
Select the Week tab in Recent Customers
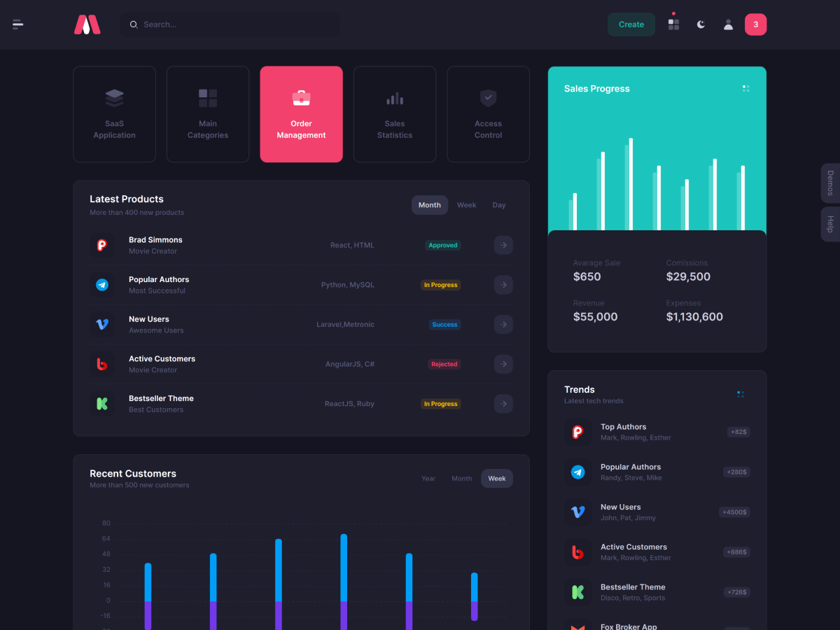coord(496,478)
